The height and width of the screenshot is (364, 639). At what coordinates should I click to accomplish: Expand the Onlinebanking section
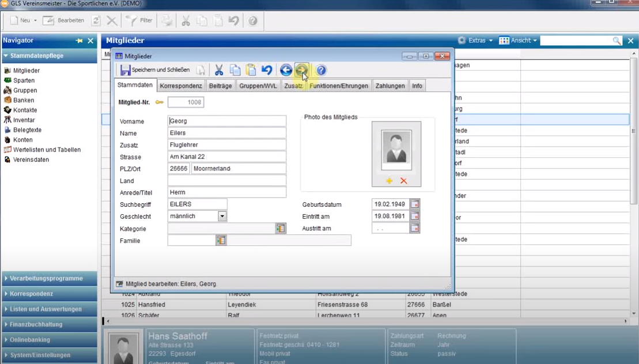[x=49, y=340]
